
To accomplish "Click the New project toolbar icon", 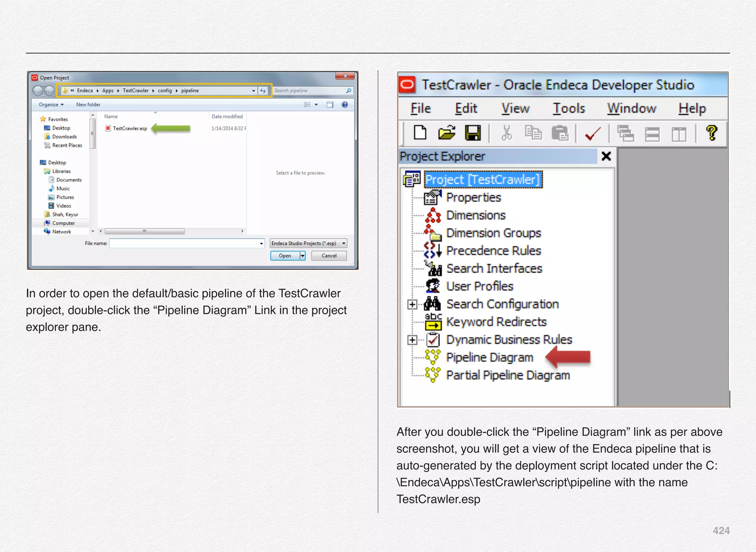I will click(x=420, y=133).
